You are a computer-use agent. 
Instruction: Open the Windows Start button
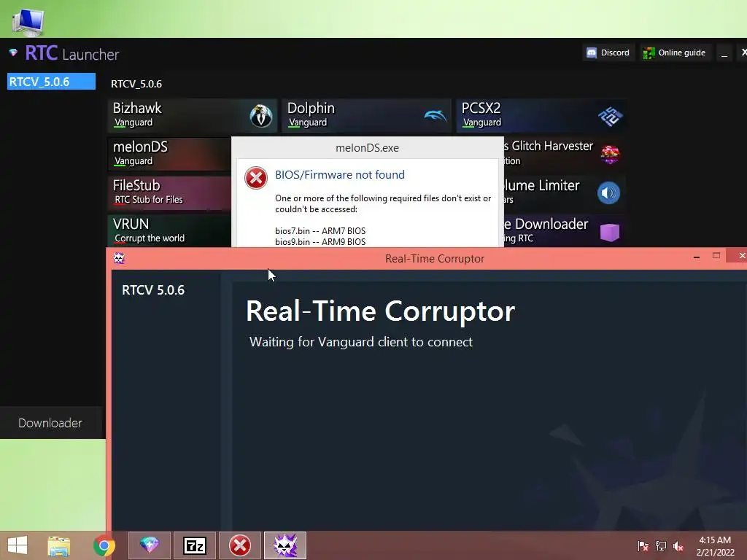point(18,545)
